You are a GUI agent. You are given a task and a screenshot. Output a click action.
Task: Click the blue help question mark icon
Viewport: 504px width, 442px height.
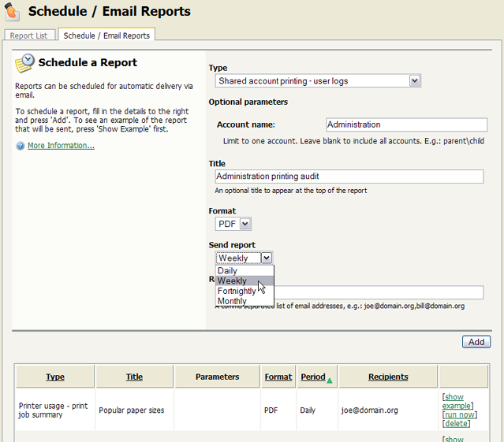point(21,146)
